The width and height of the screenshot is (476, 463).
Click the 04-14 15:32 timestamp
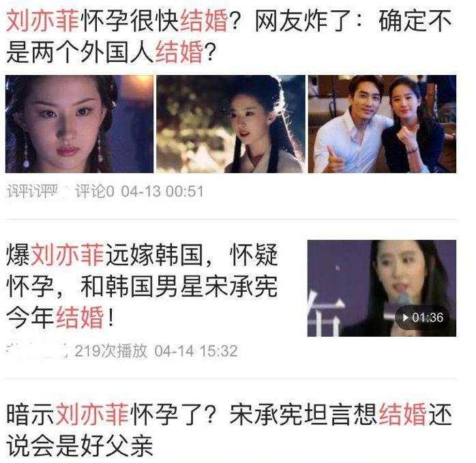[x=196, y=351]
